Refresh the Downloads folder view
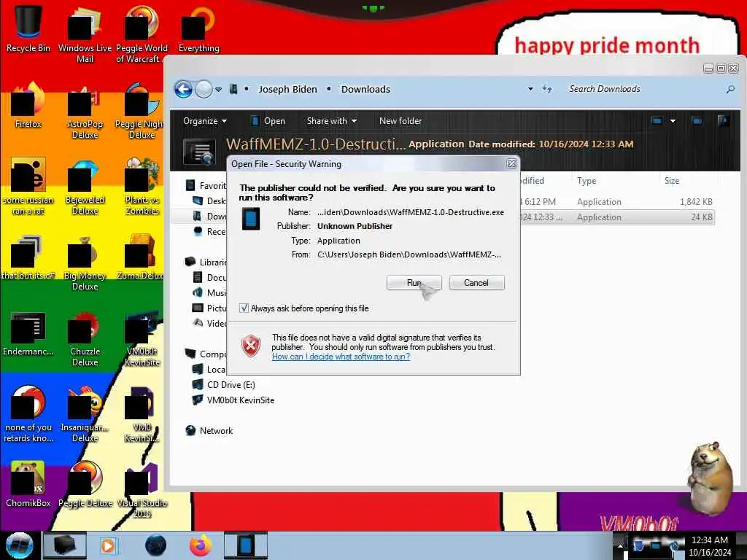The width and height of the screenshot is (747, 560). click(x=547, y=89)
